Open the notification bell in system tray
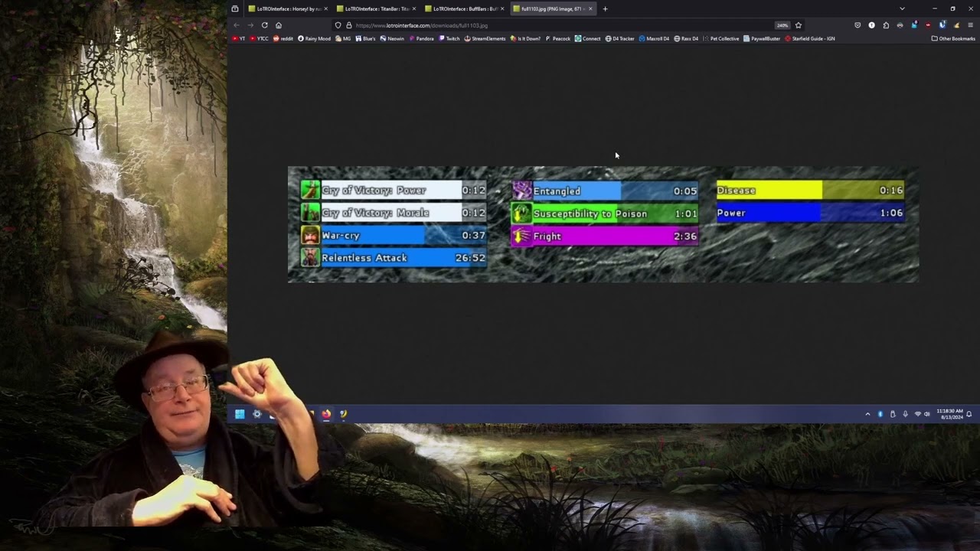 point(969,414)
